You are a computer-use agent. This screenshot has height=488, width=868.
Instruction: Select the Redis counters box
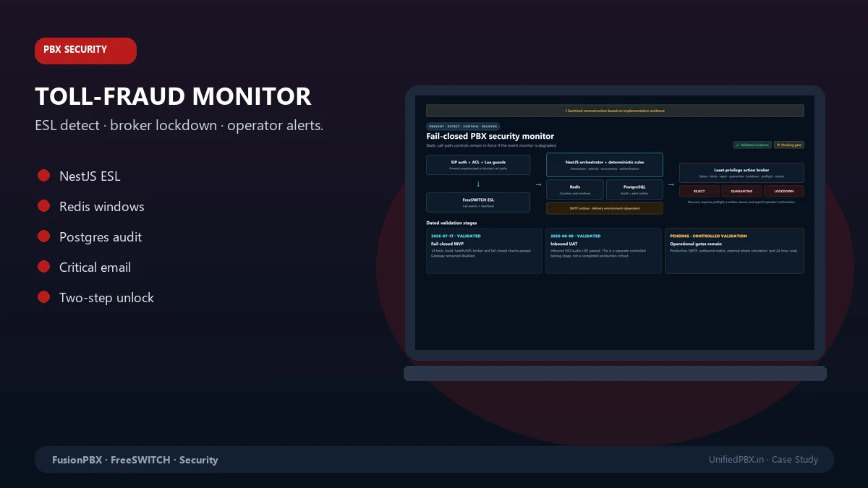574,189
